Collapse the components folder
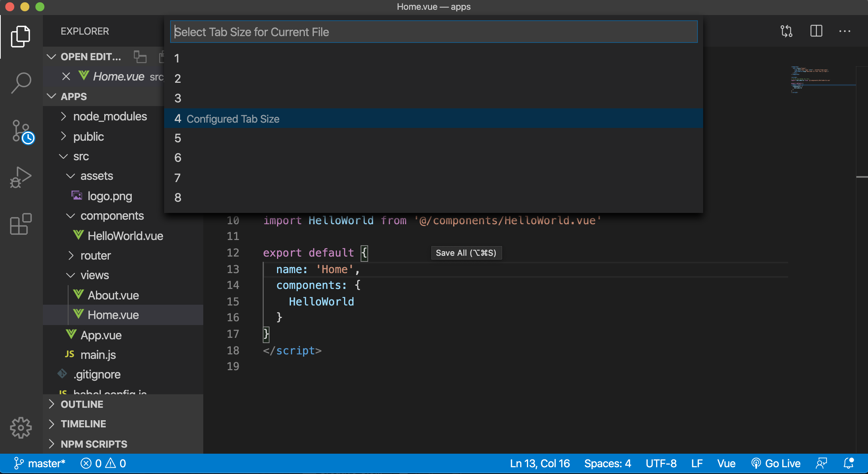This screenshot has width=868, height=474. (x=112, y=216)
